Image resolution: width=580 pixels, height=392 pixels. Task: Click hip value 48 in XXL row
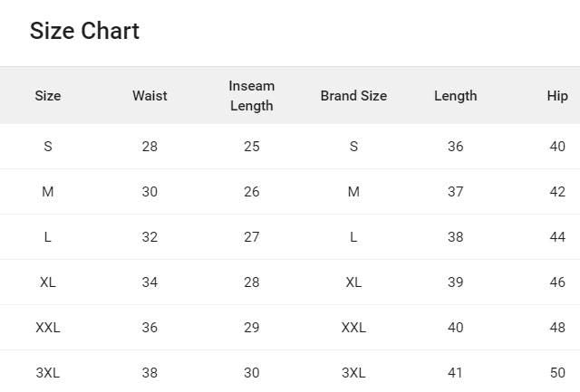click(x=557, y=328)
